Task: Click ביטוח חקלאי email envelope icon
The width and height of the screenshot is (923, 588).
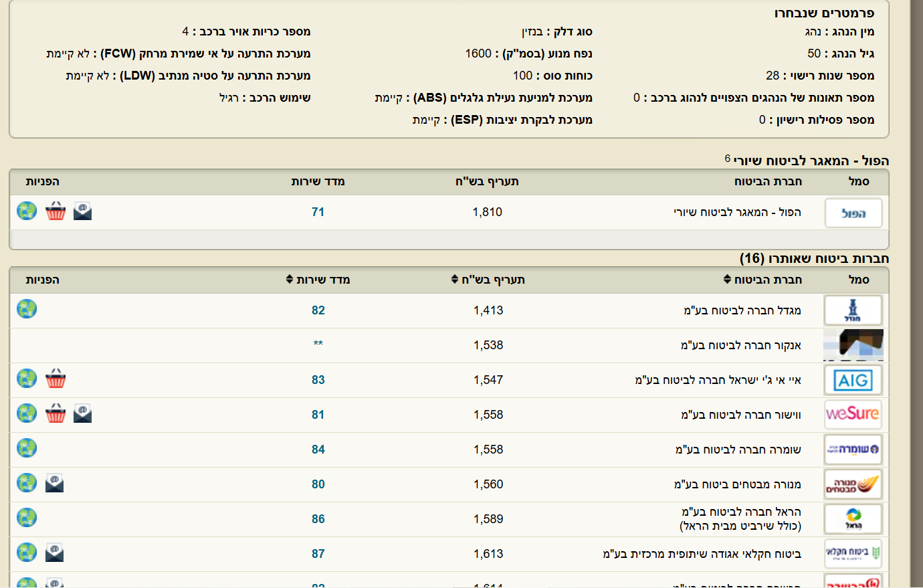Action: tap(54, 553)
